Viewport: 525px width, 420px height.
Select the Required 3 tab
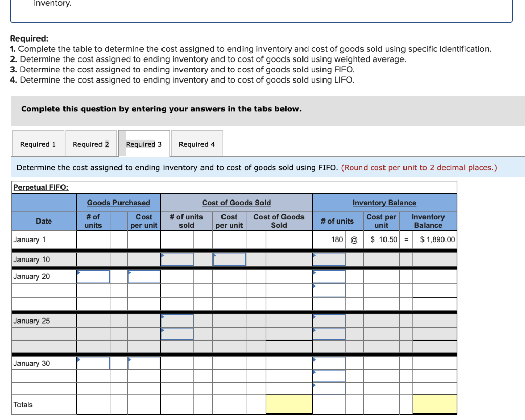coord(144,144)
